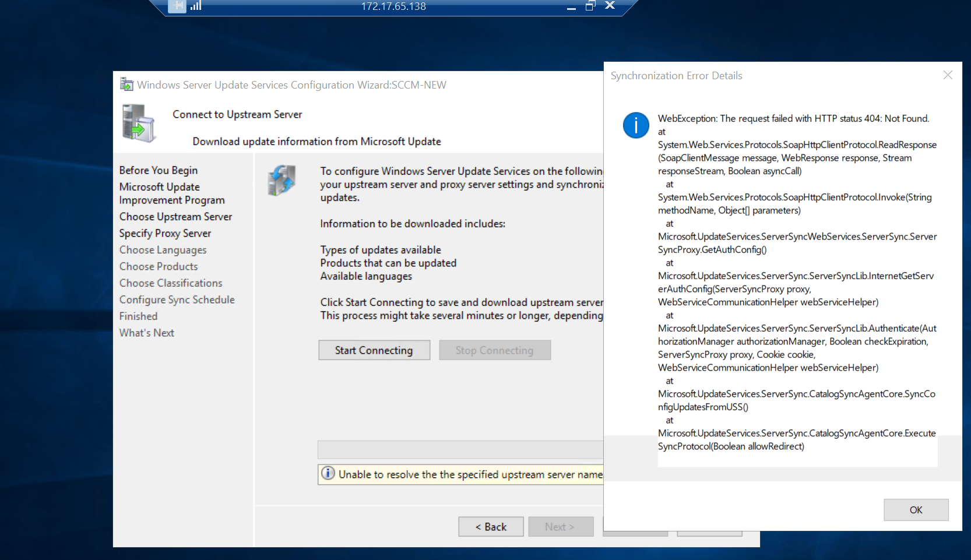Click the WSUS wizard icon in the title bar
The width and height of the screenshot is (971, 560).
[126, 84]
